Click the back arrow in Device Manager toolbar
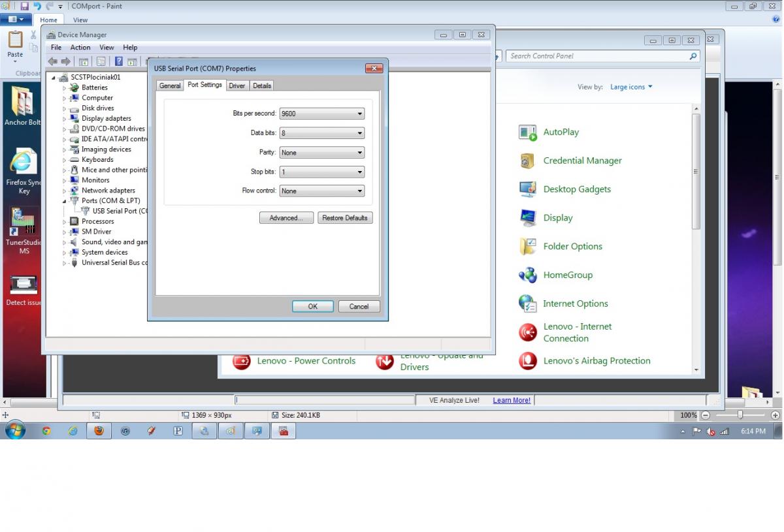784x532 pixels. tap(53, 61)
